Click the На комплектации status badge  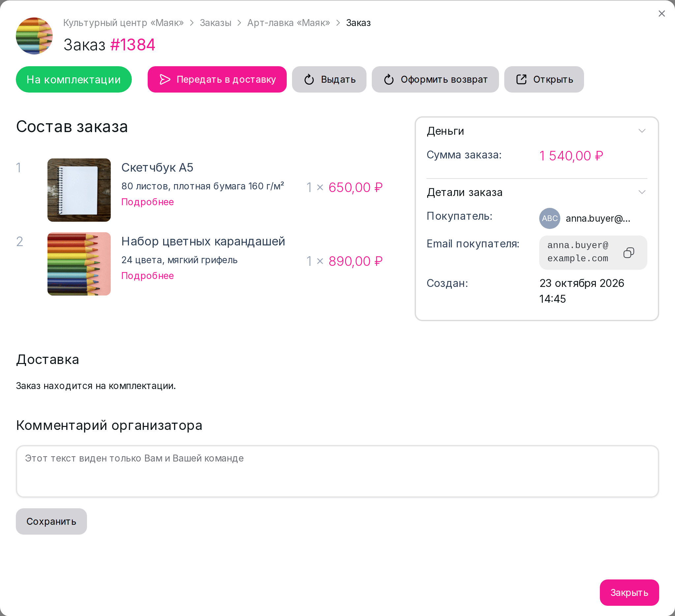[x=73, y=79]
